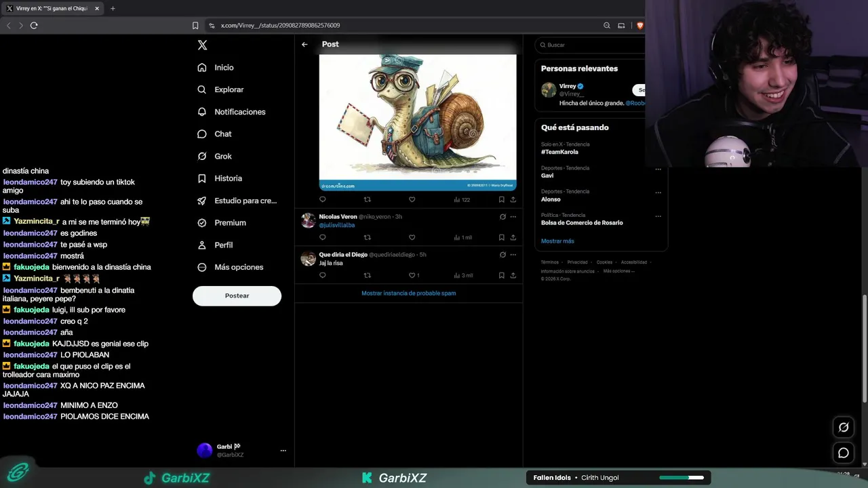
Task: Focus the Buscar search field
Action: pos(590,45)
